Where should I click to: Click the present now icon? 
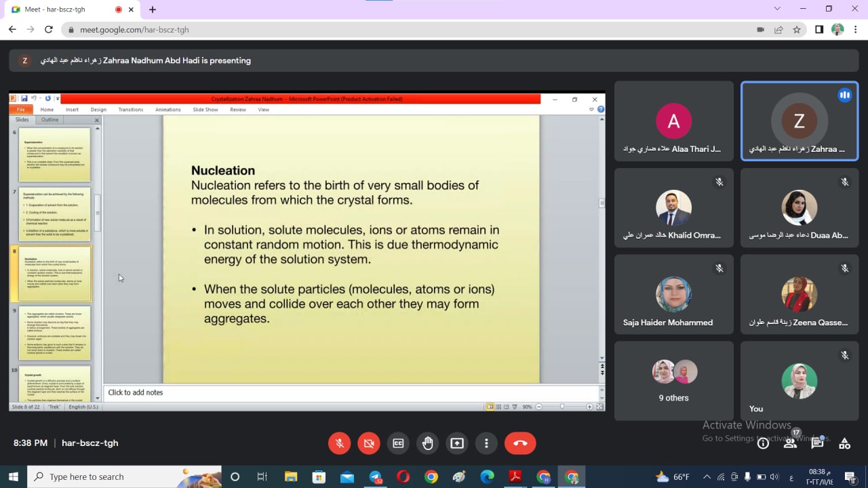tap(457, 443)
